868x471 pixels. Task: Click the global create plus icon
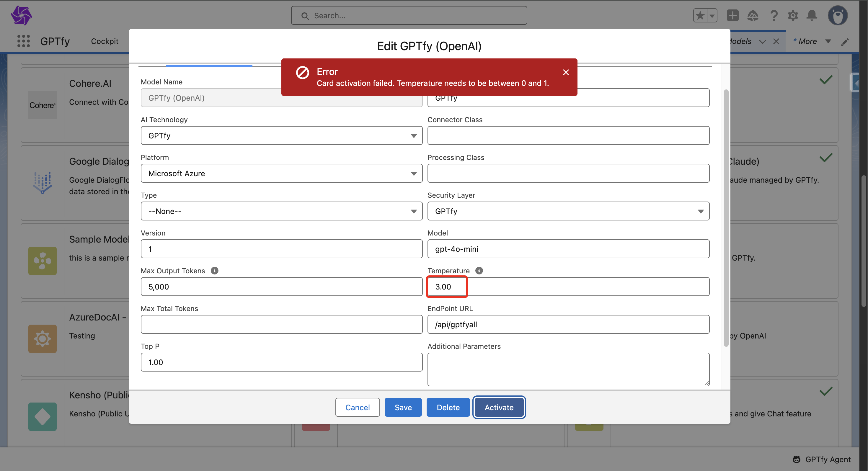coord(732,16)
